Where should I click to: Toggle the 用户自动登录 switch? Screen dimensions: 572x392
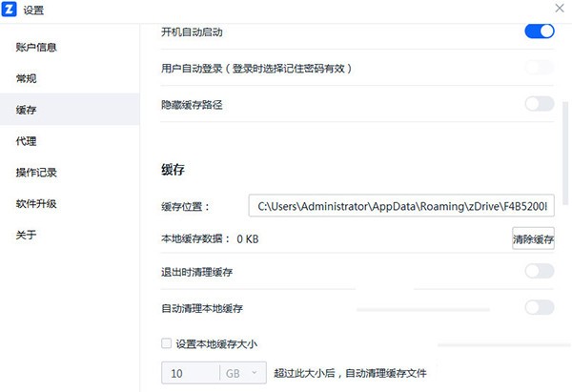pyautogui.click(x=539, y=68)
